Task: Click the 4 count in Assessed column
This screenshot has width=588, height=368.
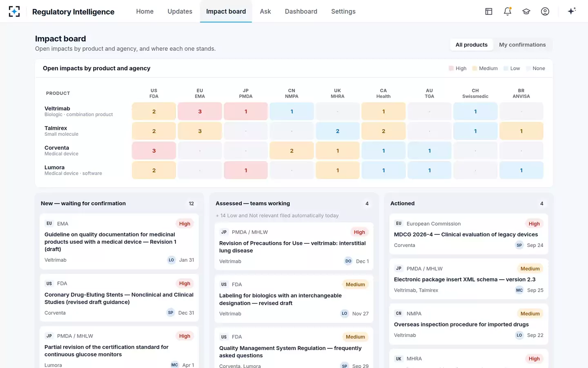Action: pyautogui.click(x=367, y=204)
